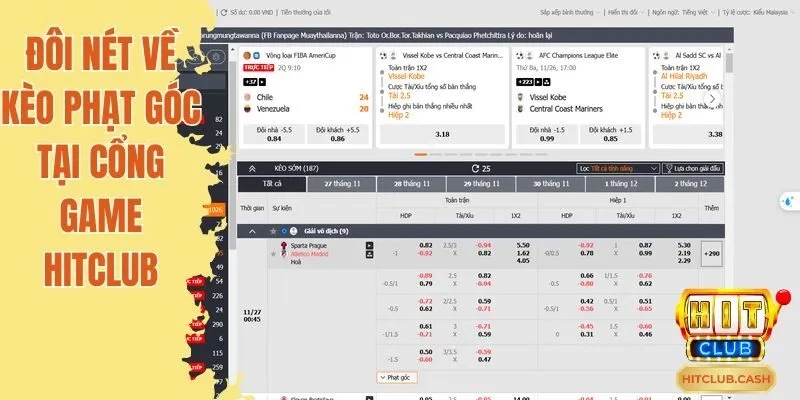Select the 2 tháng 12 tab
Viewport: 800px width, 400px height.
(689, 184)
